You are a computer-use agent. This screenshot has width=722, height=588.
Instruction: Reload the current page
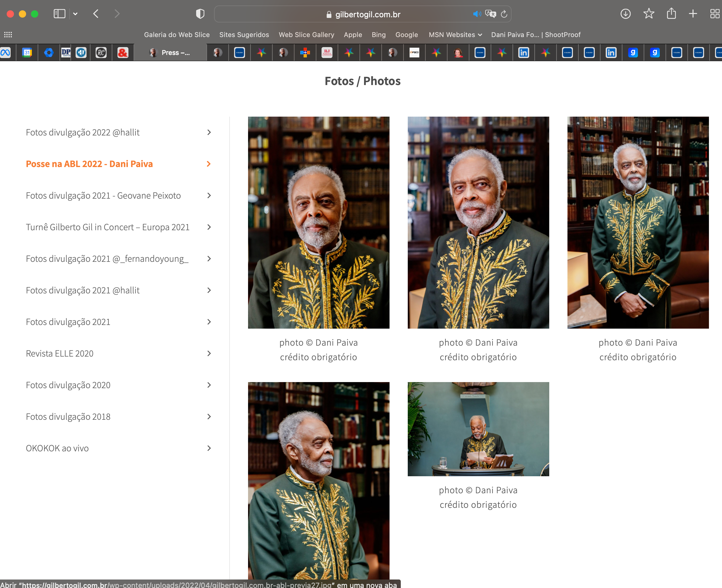(504, 14)
